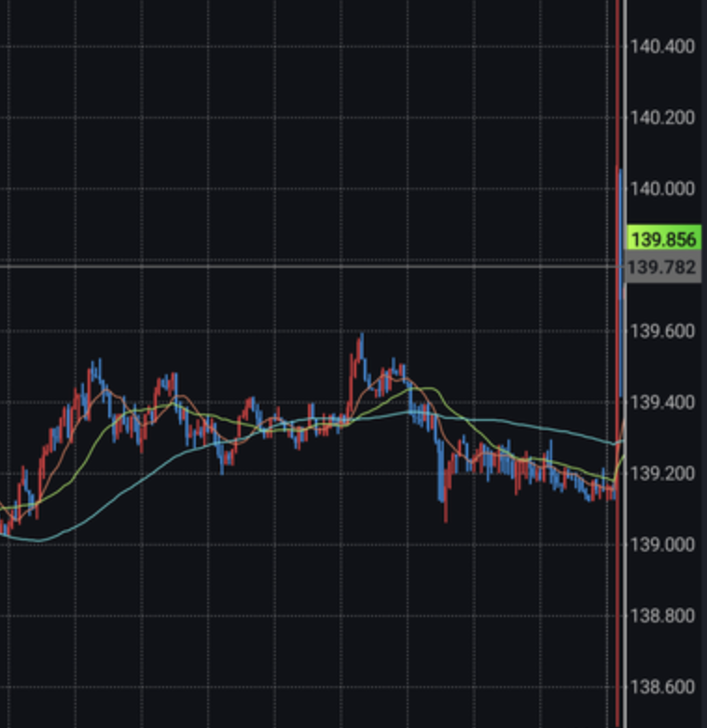Click the 138.800 price axis label
Screen dimensions: 707x728
click(663, 616)
